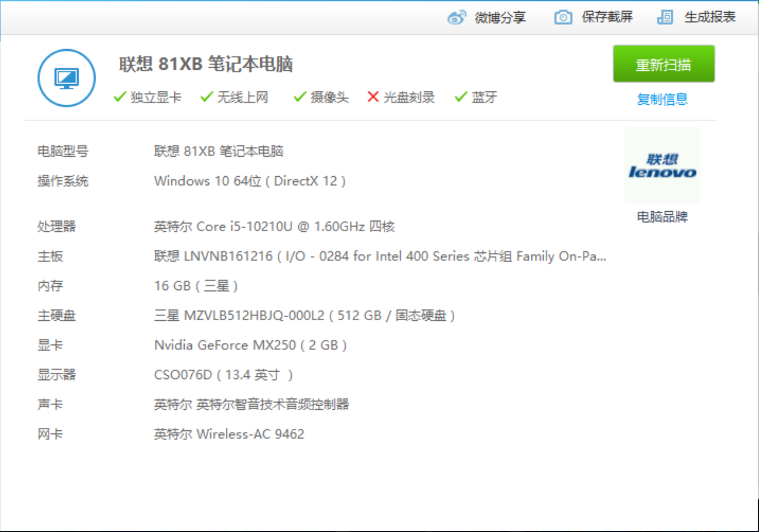Click the 网卡 row label
Viewport: 759px width, 532px height.
(x=50, y=434)
